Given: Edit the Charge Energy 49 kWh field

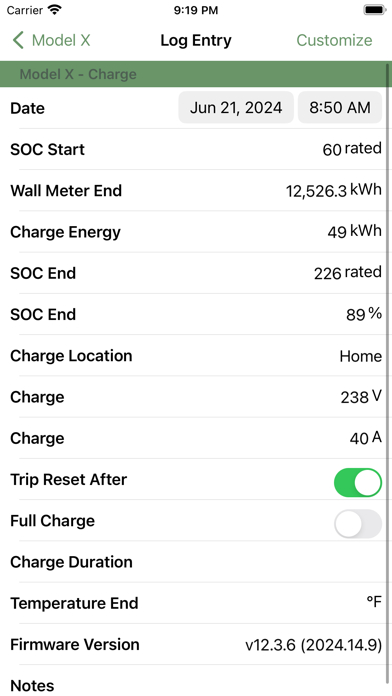Looking at the screenshot, I should point(354,232).
